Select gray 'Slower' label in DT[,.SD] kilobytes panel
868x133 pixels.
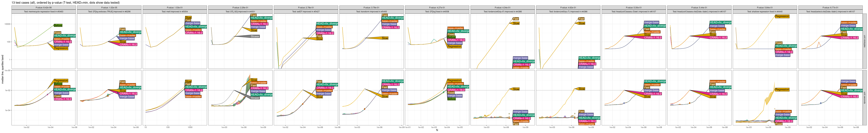point(255,36)
